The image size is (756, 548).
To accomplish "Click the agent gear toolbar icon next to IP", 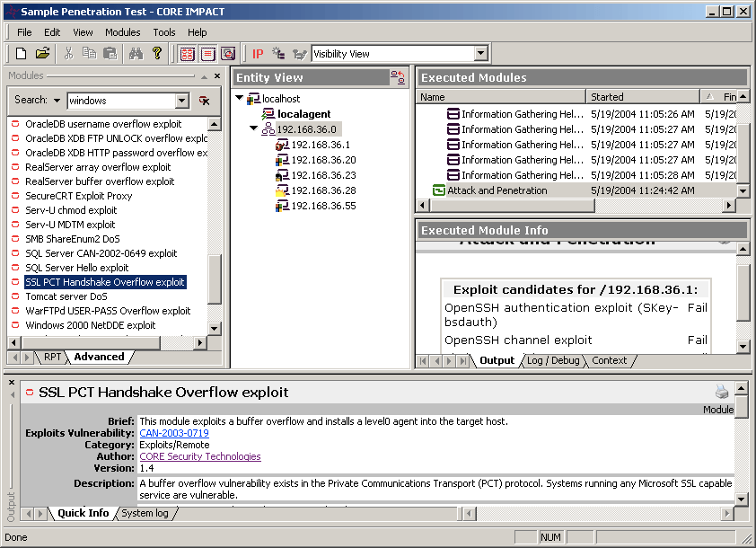I will pos(278,53).
